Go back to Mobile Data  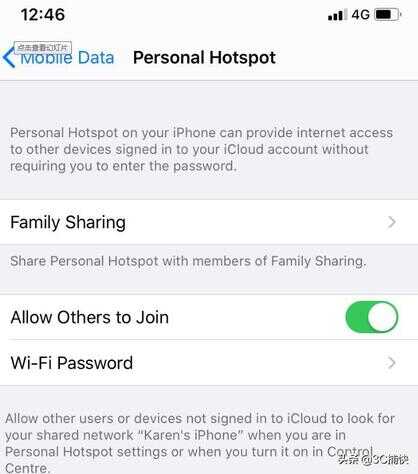point(59,58)
